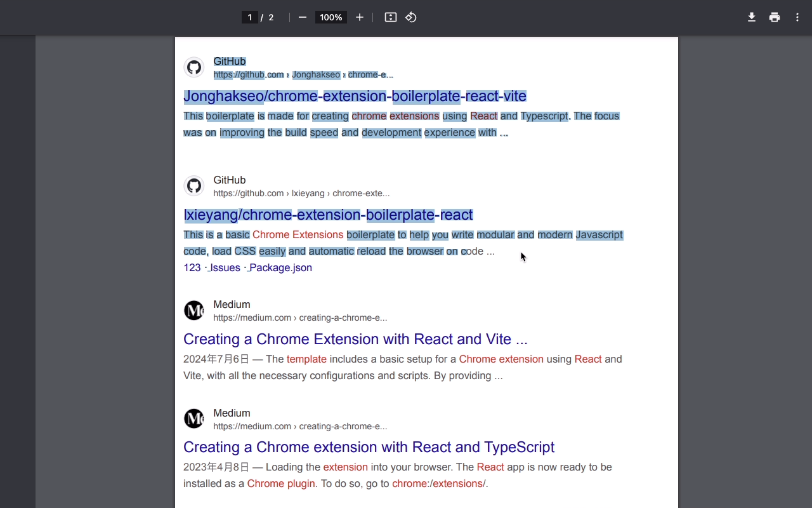Click the https://github.com breadcrumb under the first result

pyautogui.click(x=249, y=74)
